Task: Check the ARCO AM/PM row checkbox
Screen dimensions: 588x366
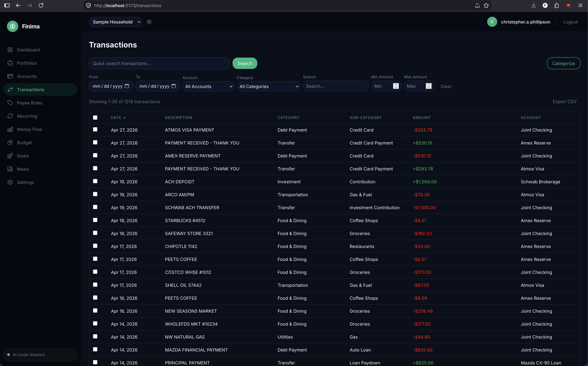Action: pyautogui.click(x=95, y=194)
